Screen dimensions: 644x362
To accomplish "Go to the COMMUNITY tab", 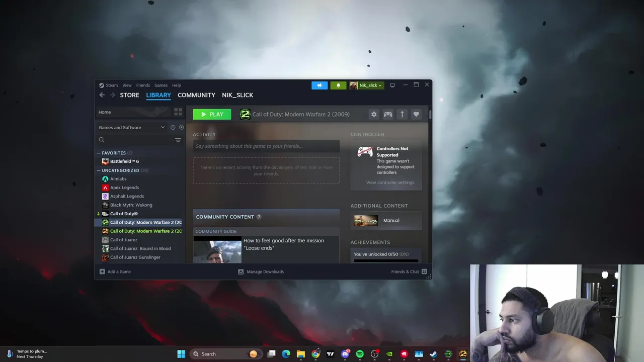I will [196, 95].
